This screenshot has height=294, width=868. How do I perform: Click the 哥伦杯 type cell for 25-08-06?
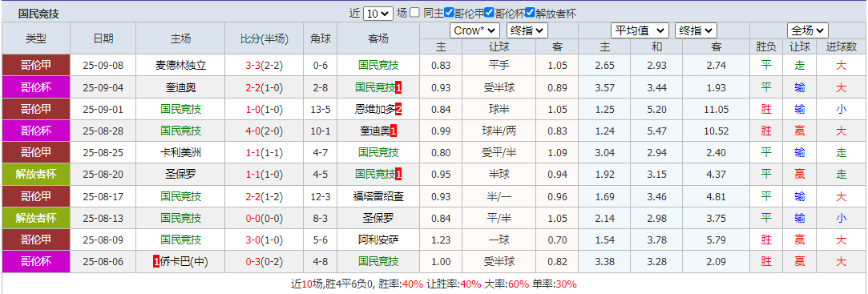point(36,261)
